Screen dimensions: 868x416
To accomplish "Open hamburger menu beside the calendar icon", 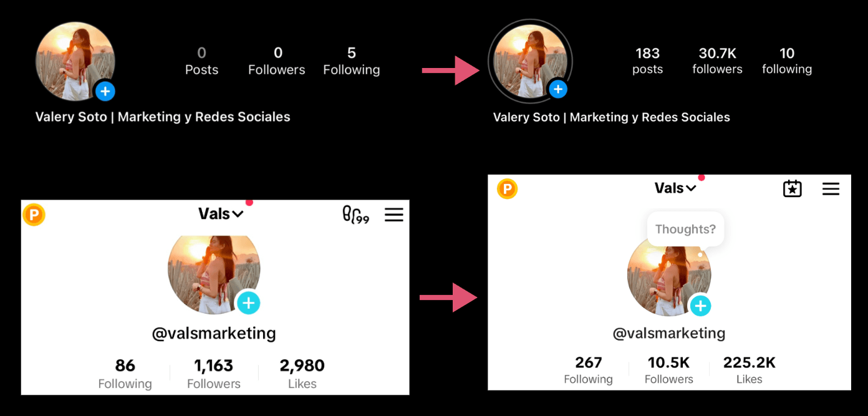I will point(831,188).
